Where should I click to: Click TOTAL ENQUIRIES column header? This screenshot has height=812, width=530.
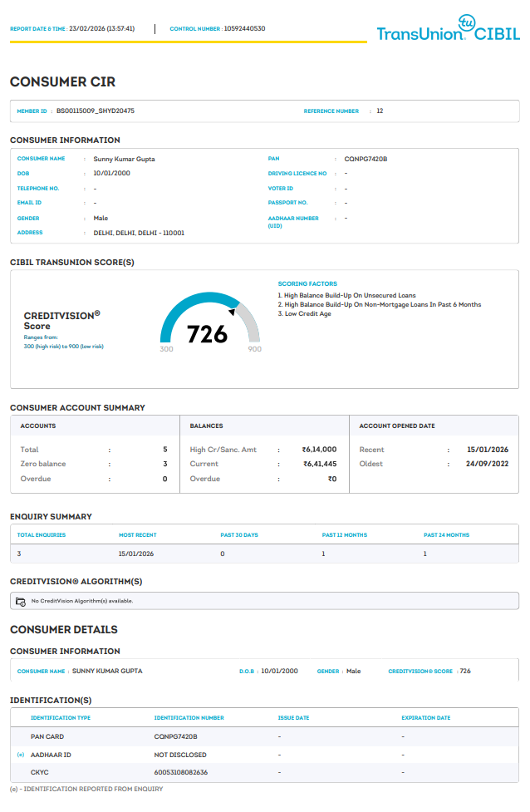pos(42,535)
